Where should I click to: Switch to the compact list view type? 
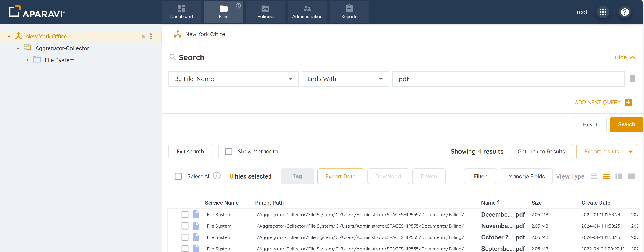(x=594, y=176)
